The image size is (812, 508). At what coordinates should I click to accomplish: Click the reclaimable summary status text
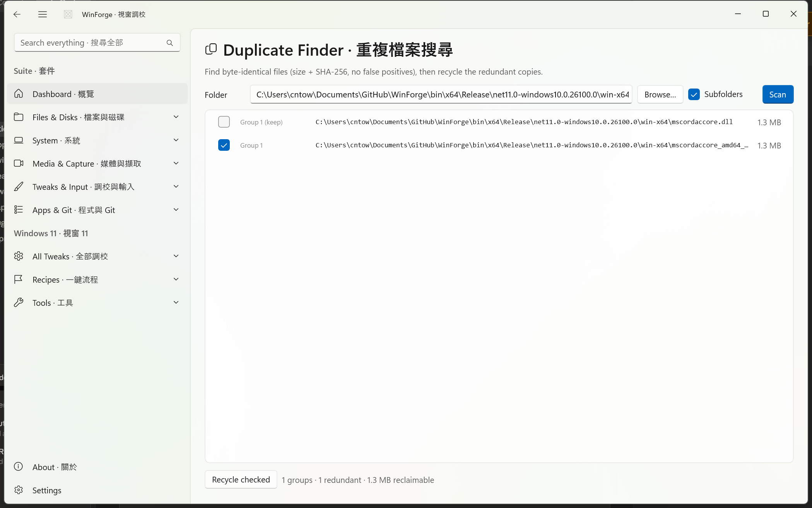[x=358, y=480]
